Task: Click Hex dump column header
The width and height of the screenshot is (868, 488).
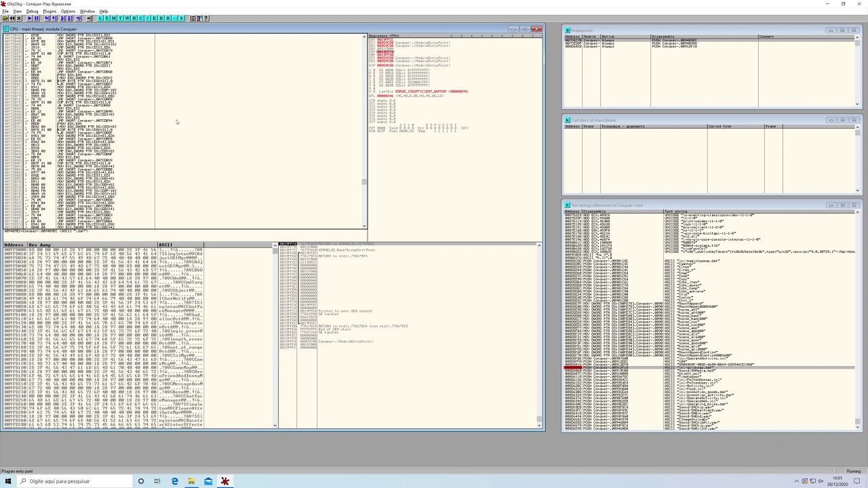Action: pyautogui.click(x=92, y=245)
